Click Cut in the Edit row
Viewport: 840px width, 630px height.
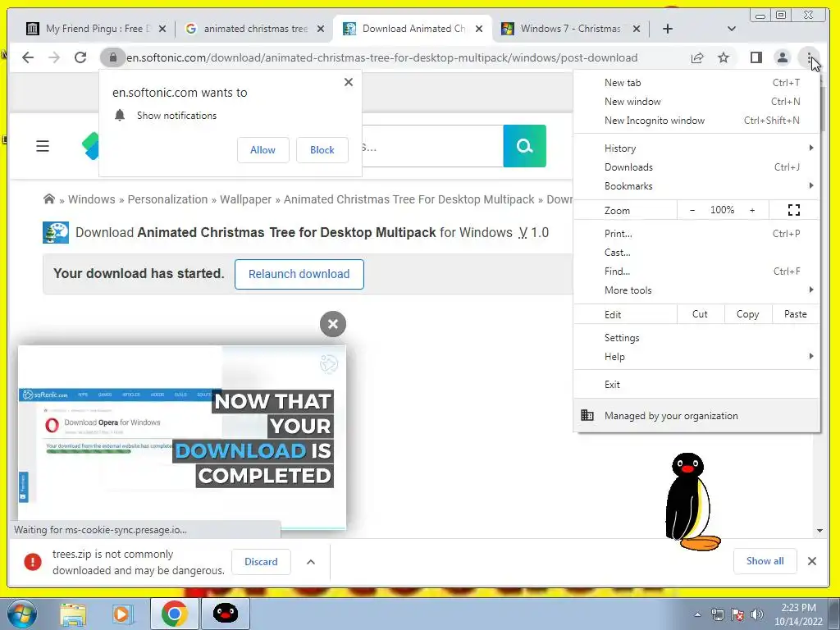pos(701,314)
